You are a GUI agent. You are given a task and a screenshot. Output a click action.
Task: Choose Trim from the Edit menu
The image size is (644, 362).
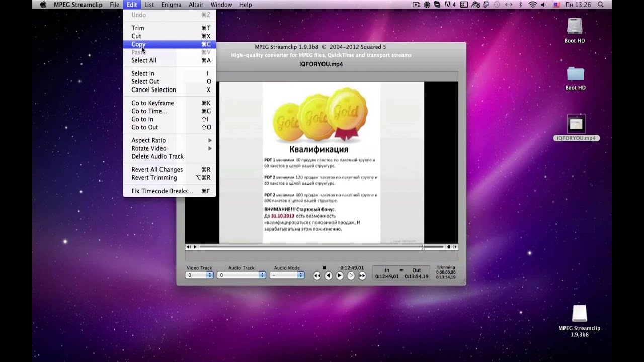(x=170, y=28)
